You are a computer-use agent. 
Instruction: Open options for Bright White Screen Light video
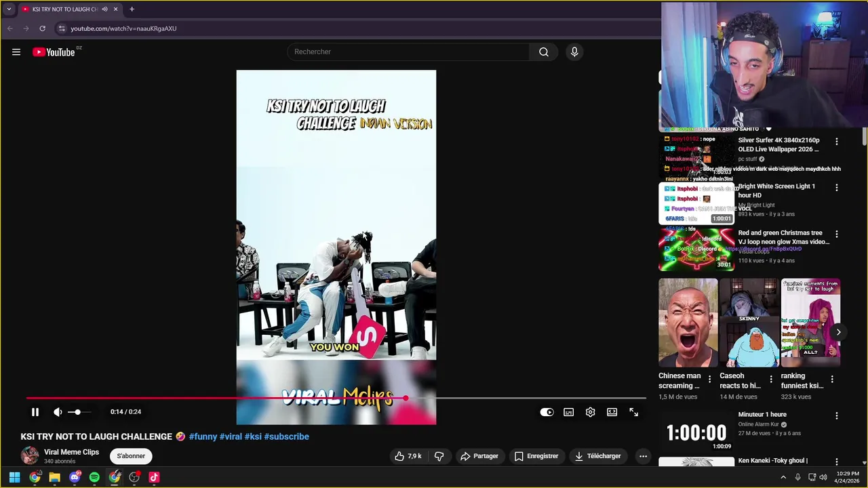[x=836, y=188]
